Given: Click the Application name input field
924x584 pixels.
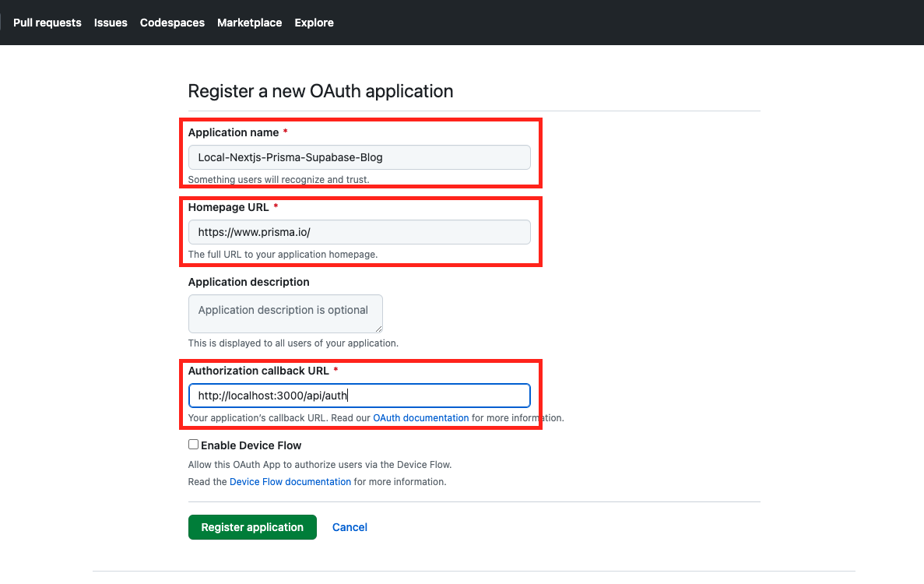Looking at the screenshot, I should pos(360,157).
